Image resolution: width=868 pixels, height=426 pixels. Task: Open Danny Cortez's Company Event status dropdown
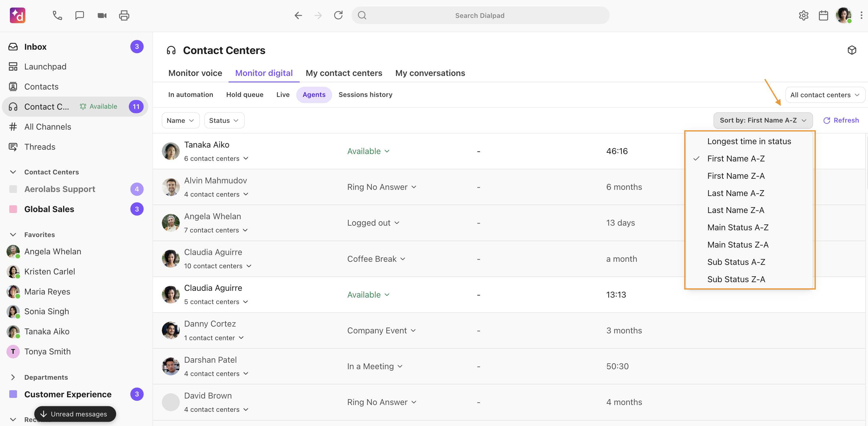point(381,331)
